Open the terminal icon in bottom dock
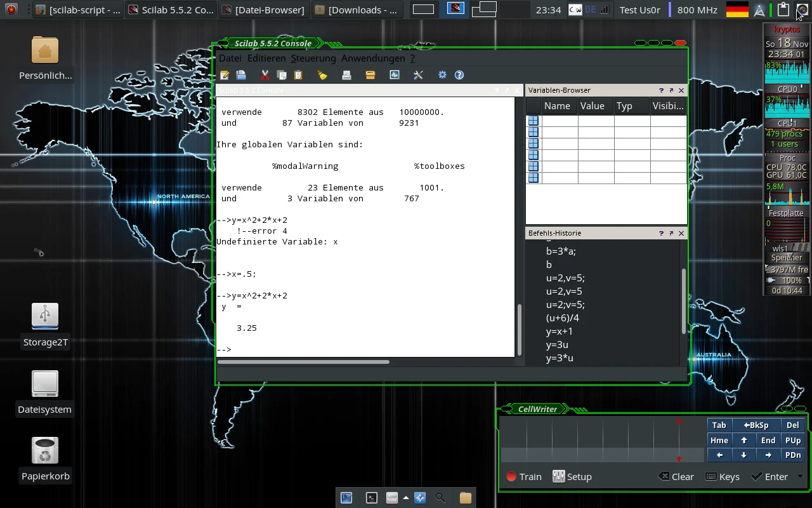 pos(372,498)
